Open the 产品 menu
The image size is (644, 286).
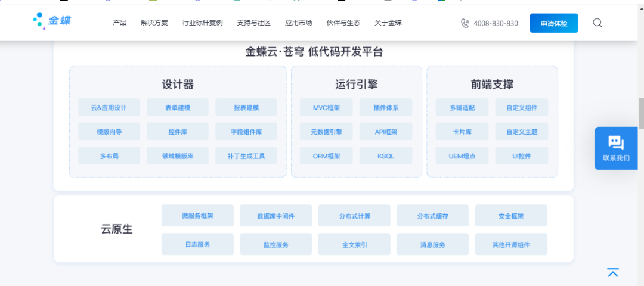[x=119, y=23]
